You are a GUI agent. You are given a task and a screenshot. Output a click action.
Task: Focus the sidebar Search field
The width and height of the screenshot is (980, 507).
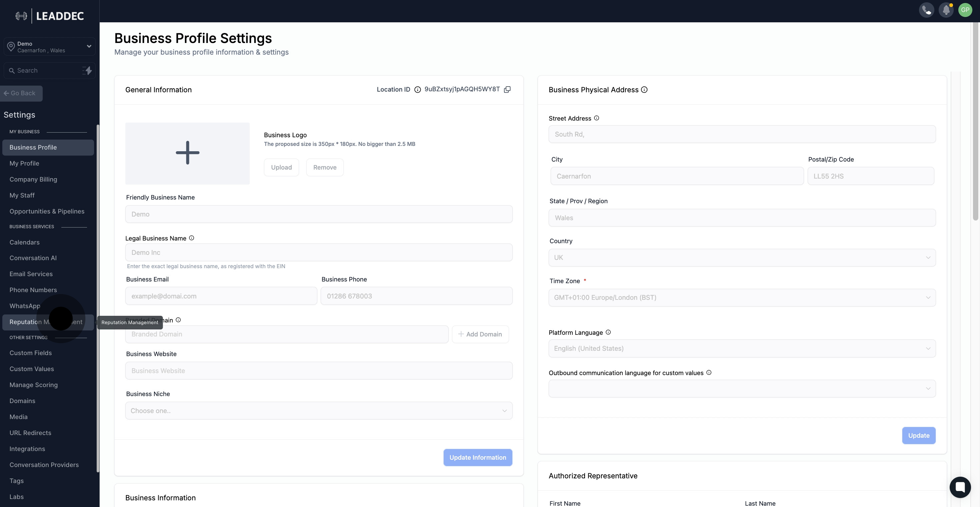[x=49, y=71]
